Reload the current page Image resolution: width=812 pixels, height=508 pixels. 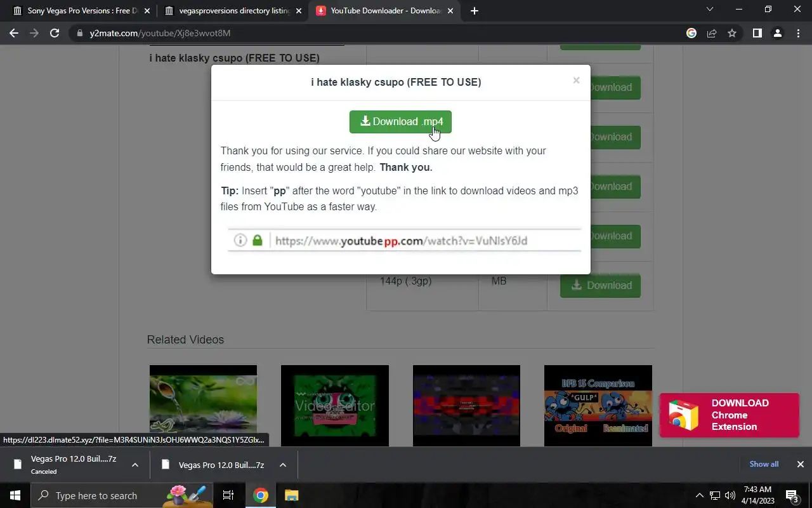click(x=55, y=33)
